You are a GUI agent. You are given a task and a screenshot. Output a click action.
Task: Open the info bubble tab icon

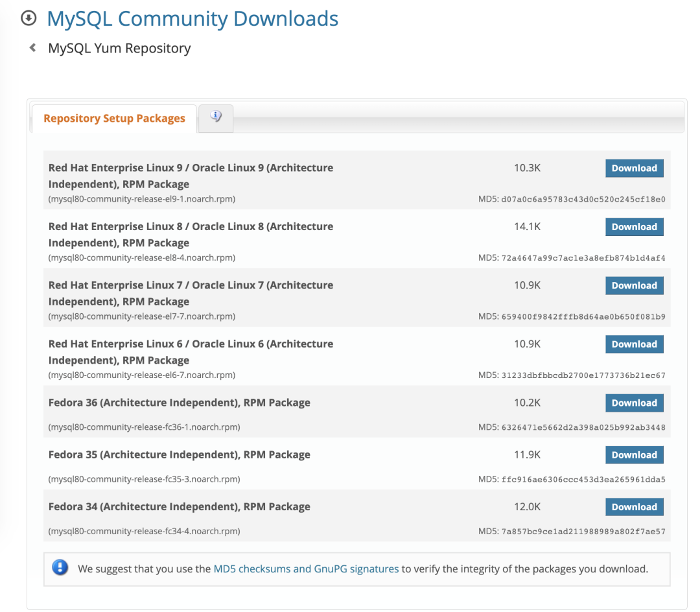216,117
